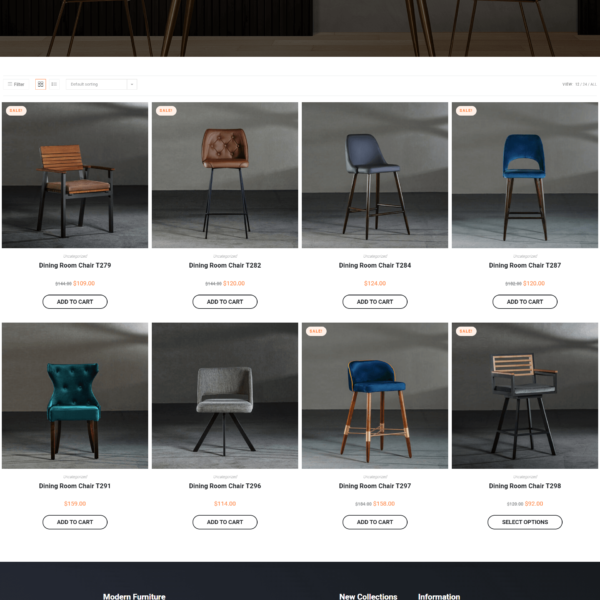Open the Dining Room Chair T291 title link

(x=75, y=486)
